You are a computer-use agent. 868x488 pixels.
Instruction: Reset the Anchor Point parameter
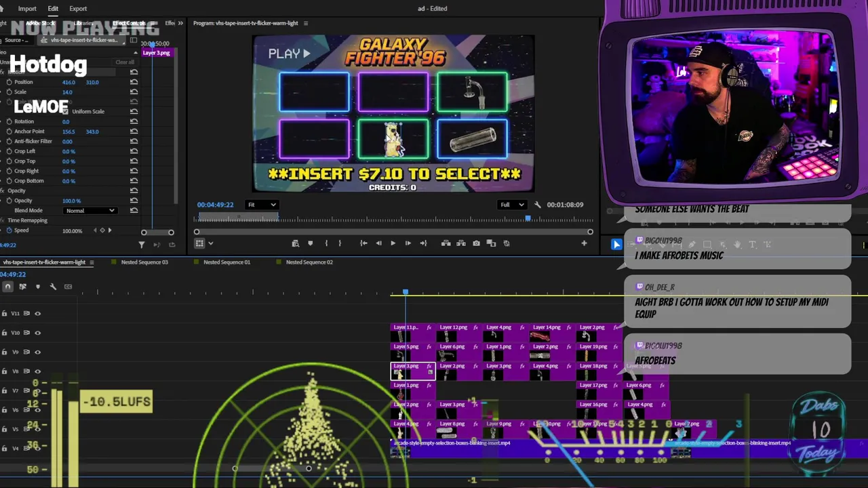tap(134, 131)
